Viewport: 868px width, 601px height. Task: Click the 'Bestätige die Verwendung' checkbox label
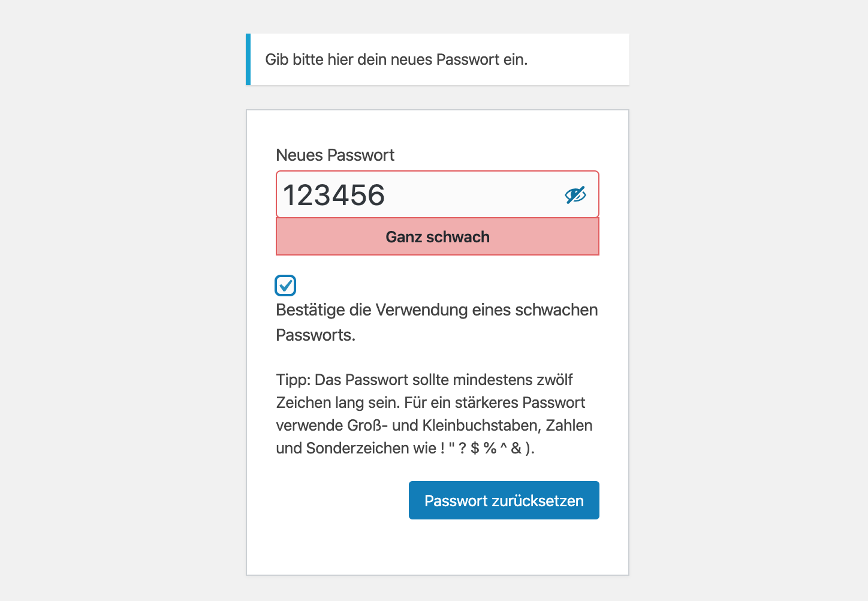[436, 310]
